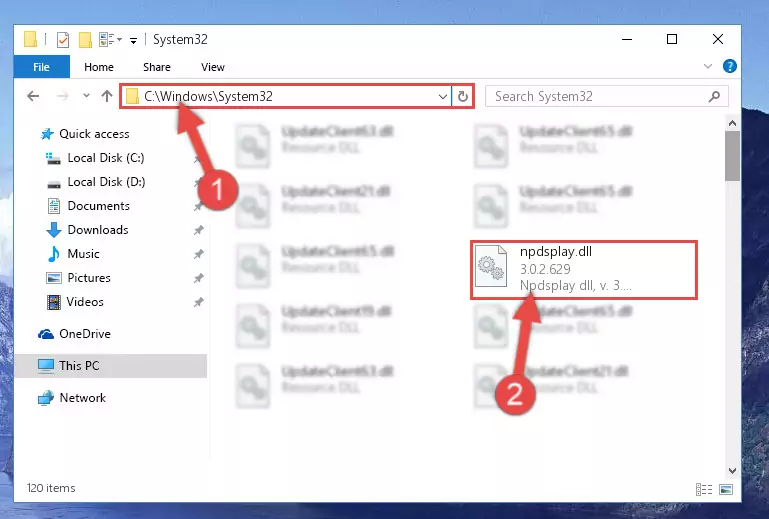Click the Back navigation arrow
The image size is (769, 519).
point(33,96)
